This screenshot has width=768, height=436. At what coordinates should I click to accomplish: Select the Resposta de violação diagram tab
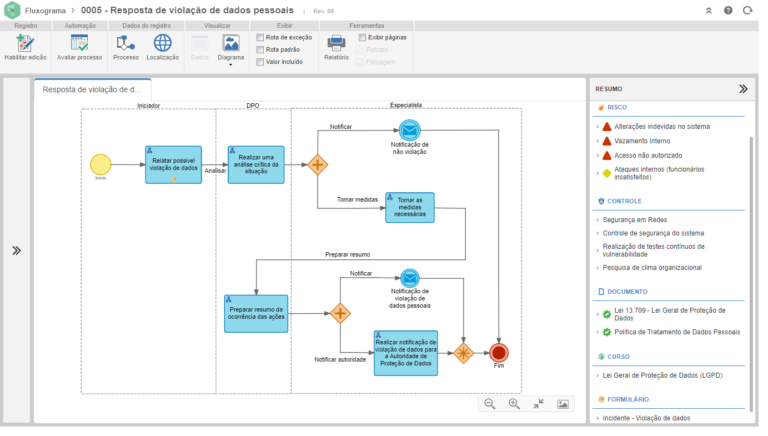point(91,89)
